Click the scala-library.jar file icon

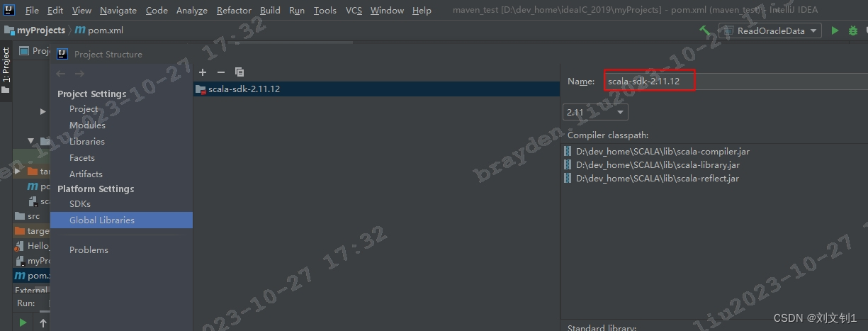(568, 165)
